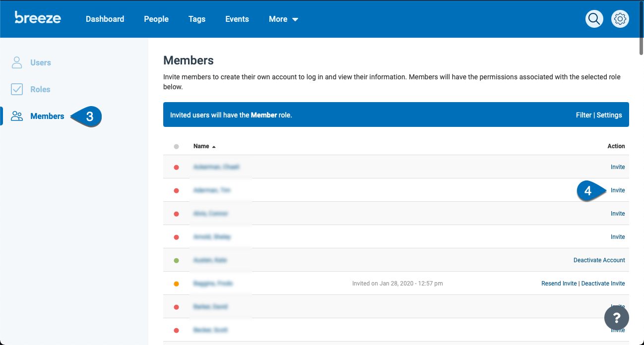Click the Members page heading
This screenshot has height=345, width=644.
pyautogui.click(x=189, y=60)
